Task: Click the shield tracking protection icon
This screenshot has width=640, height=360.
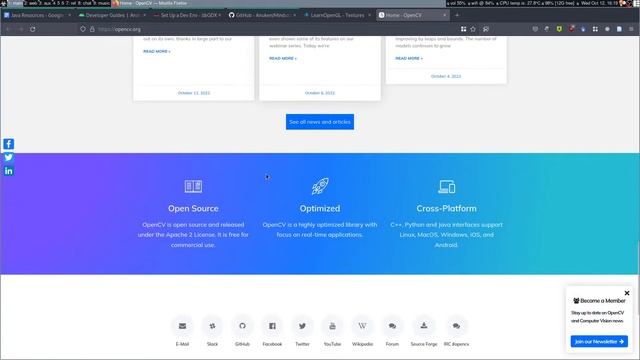Action: click(x=83, y=29)
